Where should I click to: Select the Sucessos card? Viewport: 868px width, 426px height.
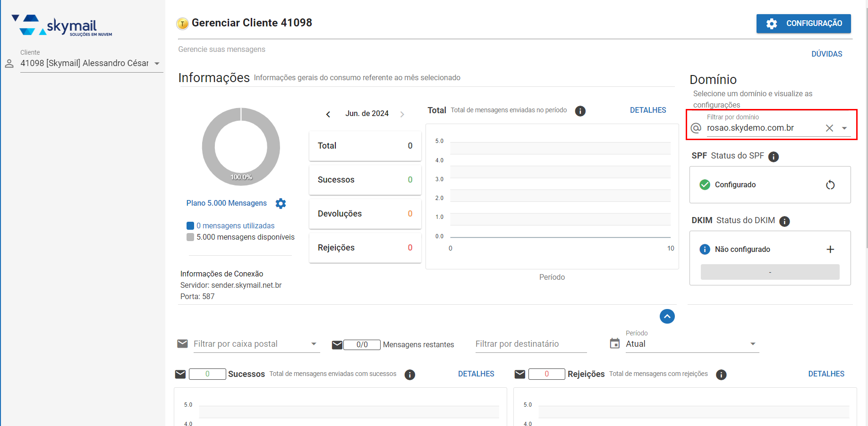pyautogui.click(x=365, y=180)
